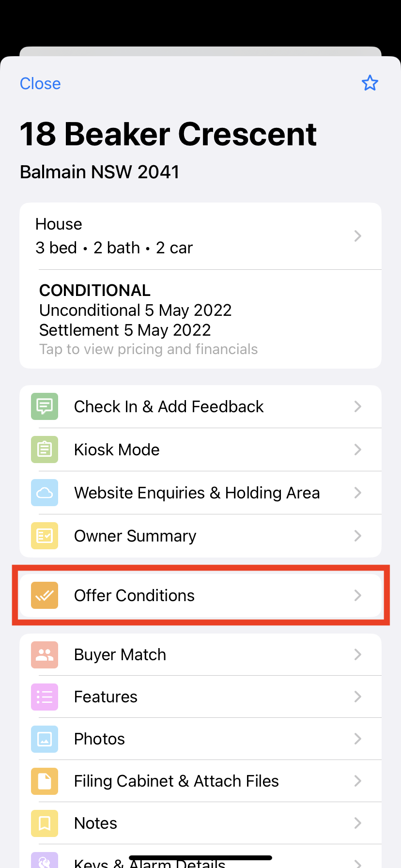
Task: Tap the Filing Cabinet document icon
Action: coord(45,781)
